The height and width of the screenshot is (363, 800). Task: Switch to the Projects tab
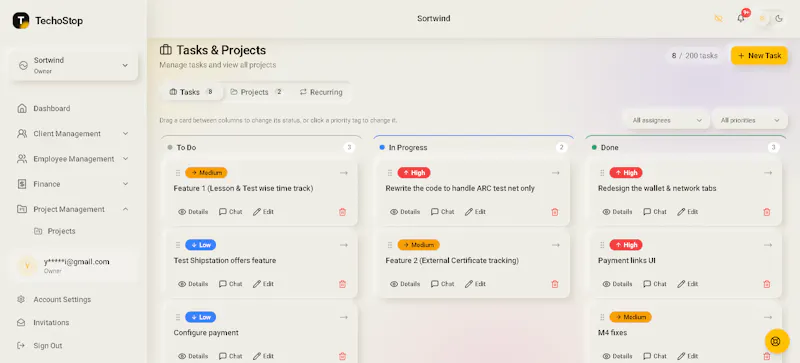tap(257, 92)
